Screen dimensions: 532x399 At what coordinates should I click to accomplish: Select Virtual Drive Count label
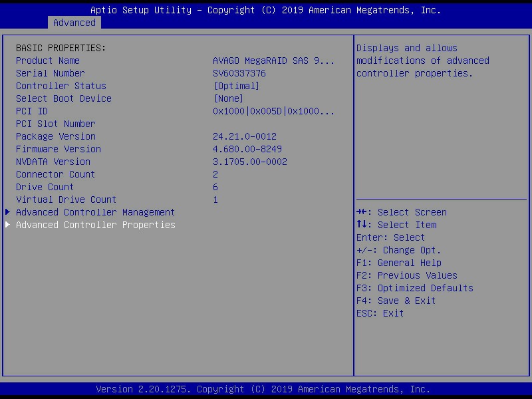66,199
